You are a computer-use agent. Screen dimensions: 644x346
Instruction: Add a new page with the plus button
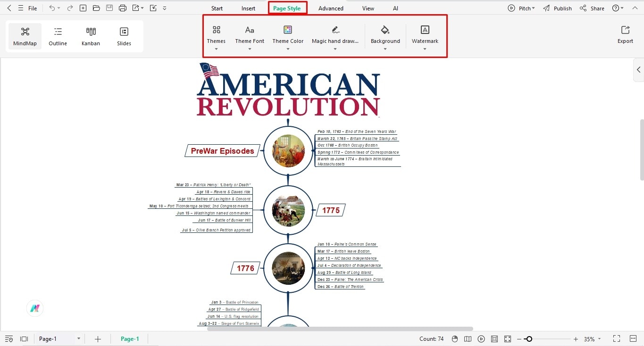(x=98, y=339)
